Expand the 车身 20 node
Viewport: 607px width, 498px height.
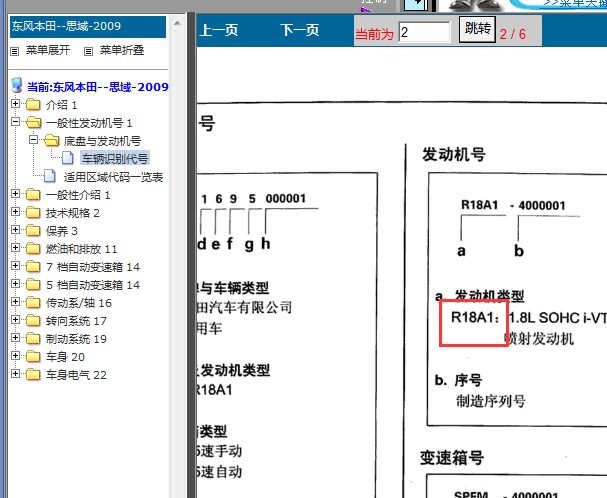15,356
